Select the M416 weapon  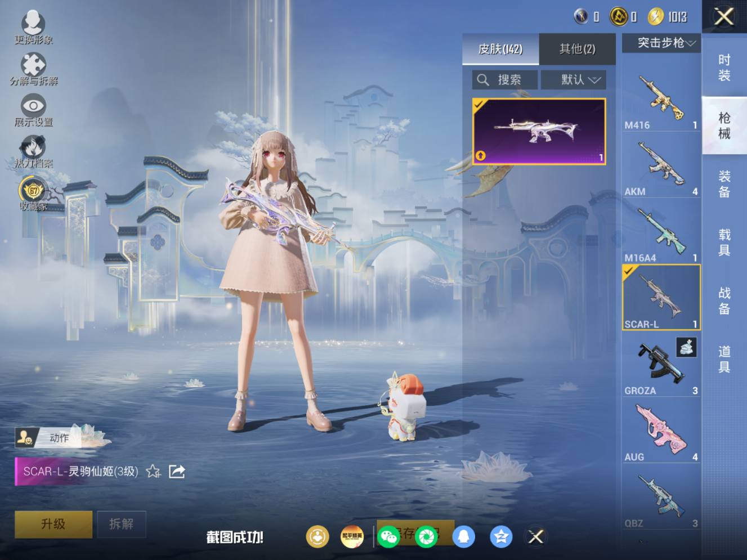pos(661,99)
